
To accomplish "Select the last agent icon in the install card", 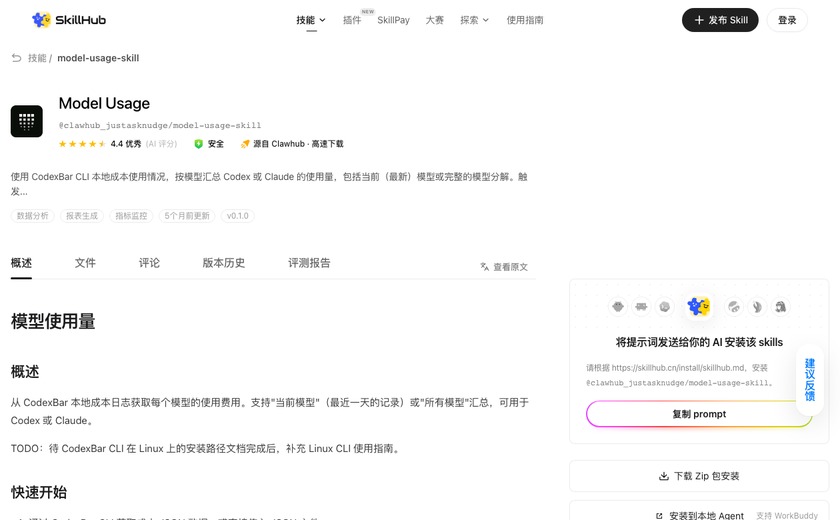I will [x=781, y=307].
